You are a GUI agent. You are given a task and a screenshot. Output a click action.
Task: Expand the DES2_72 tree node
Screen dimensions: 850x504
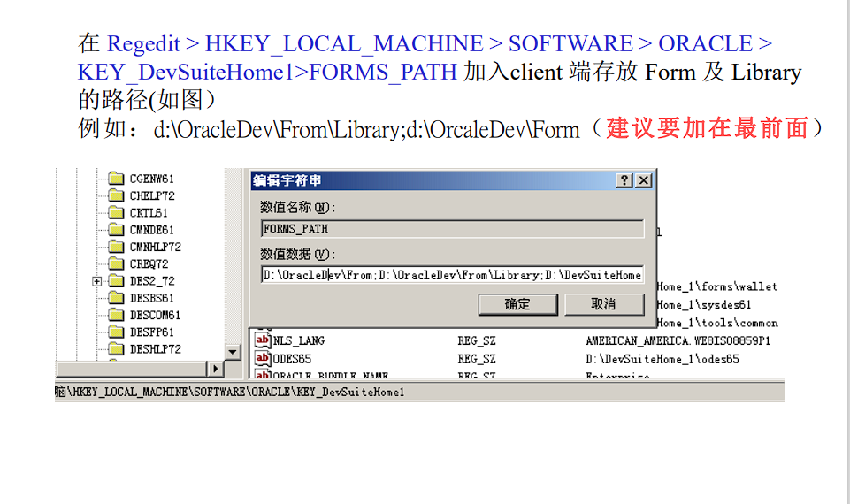96,281
